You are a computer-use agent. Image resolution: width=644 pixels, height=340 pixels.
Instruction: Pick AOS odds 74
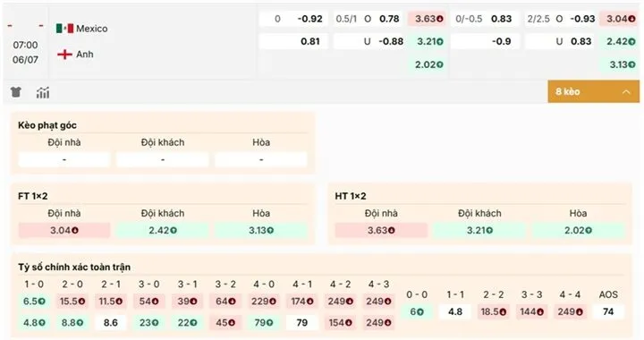tap(608, 311)
